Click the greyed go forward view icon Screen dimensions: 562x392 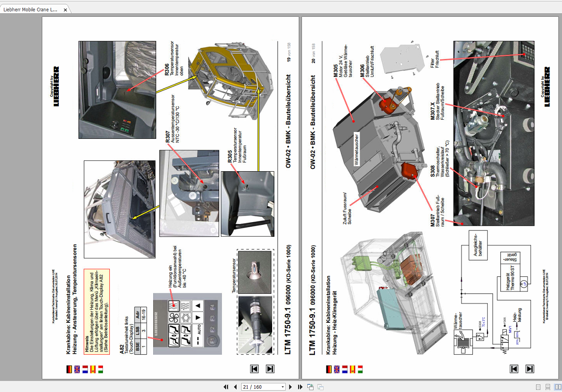click(320, 387)
